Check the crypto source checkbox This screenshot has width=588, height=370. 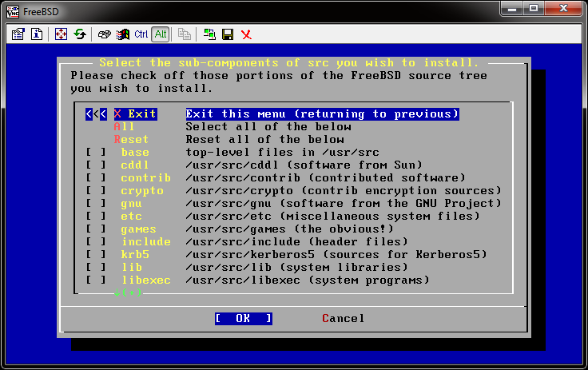96,191
